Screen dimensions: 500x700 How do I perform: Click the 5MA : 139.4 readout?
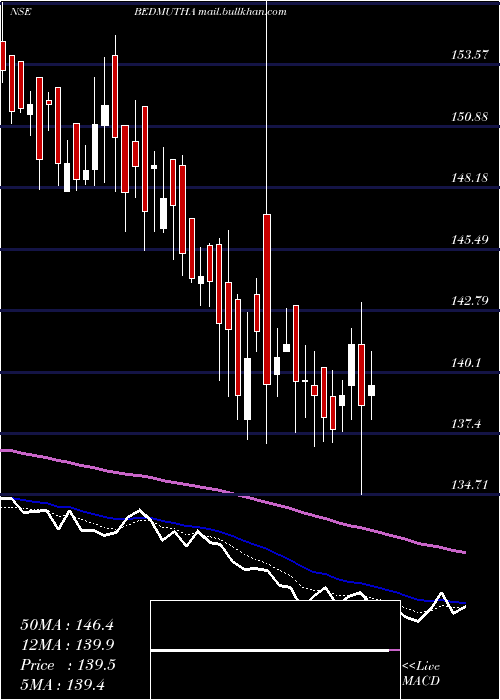click(x=62, y=685)
